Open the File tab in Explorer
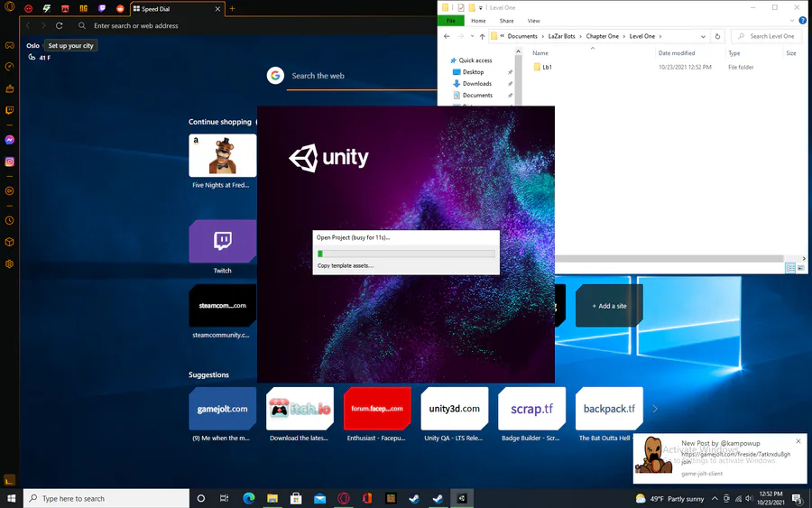This screenshot has height=508, width=812. (450, 21)
